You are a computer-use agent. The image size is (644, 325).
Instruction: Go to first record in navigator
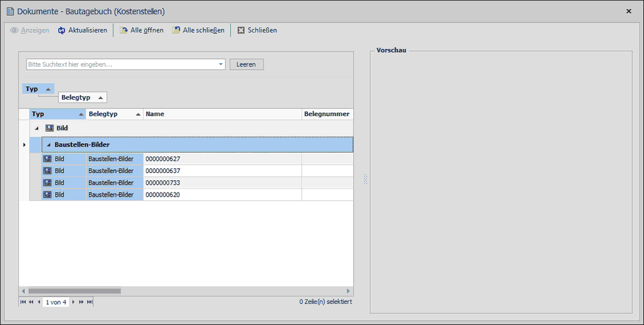coord(23,302)
